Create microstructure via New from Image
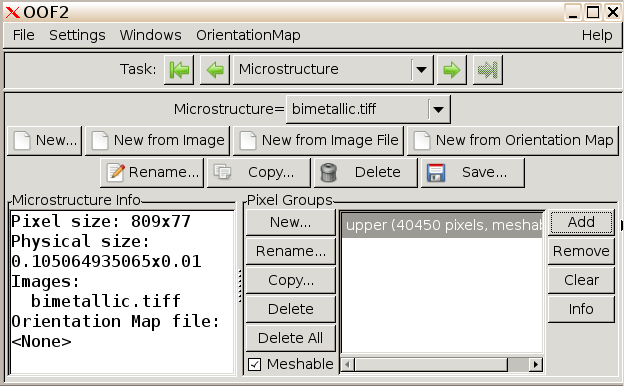The width and height of the screenshot is (624, 386). [x=158, y=140]
